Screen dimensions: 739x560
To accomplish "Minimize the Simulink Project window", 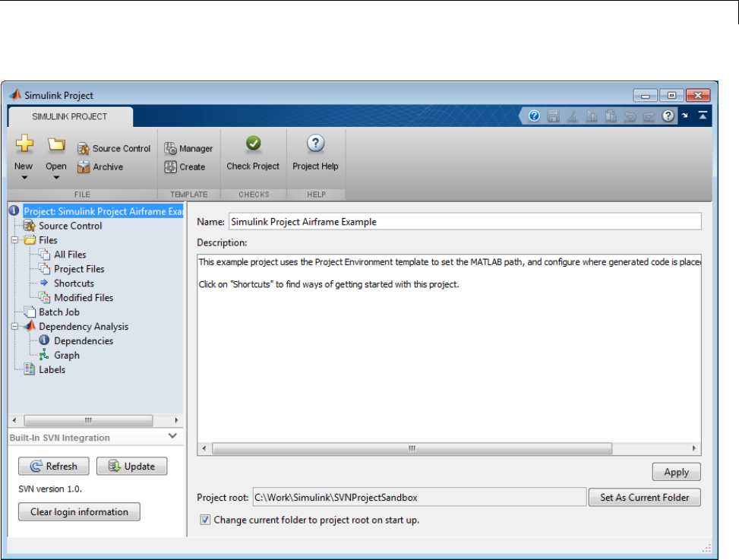I will pos(646,96).
